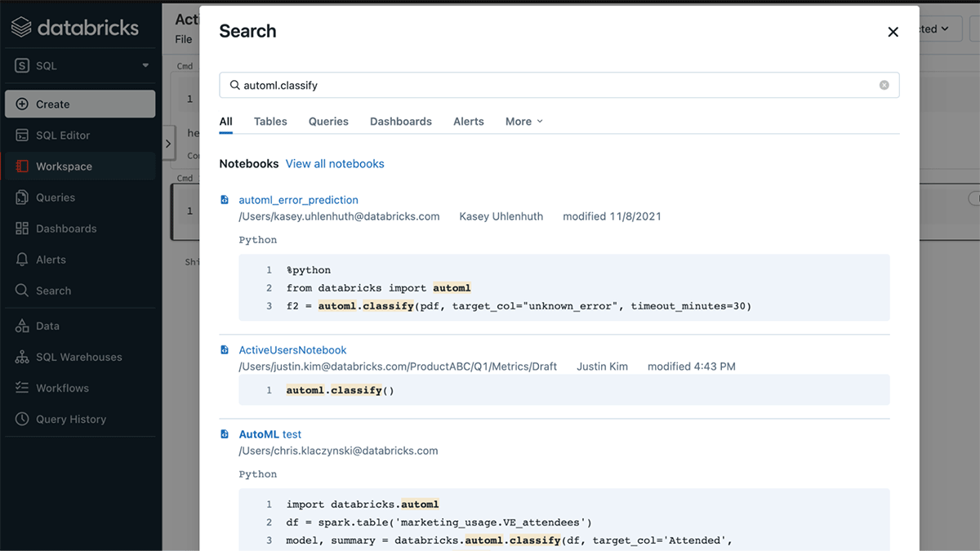Click the Create plus icon in sidebar

[22, 104]
